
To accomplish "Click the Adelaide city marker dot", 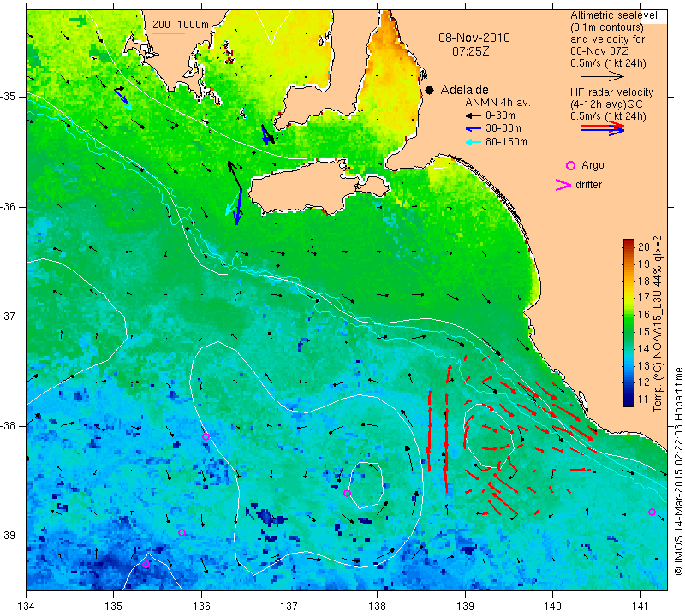I will pyautogui.click(x=430, y=90).
